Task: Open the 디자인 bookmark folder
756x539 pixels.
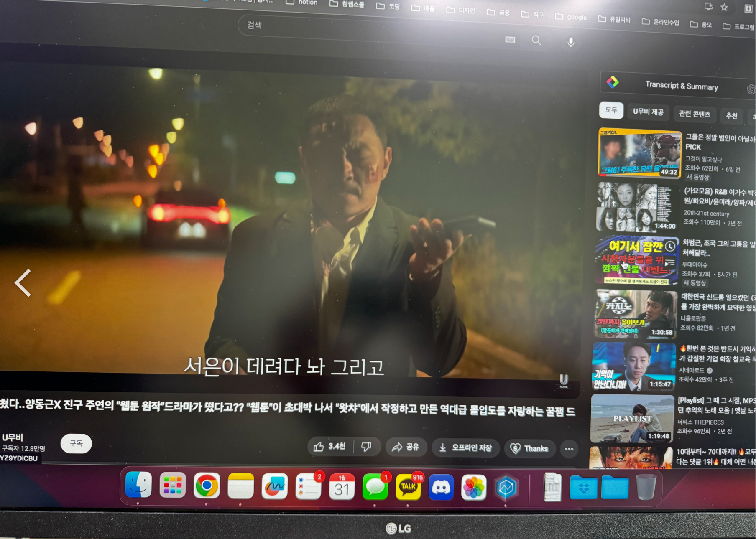Action: [x=460, y=10]
